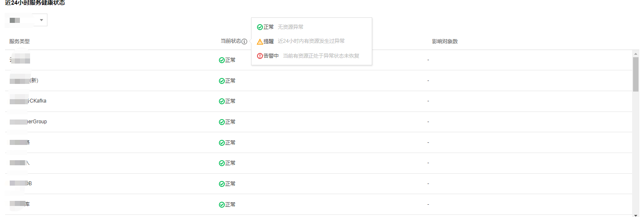Screen dimensions: 644x217
Task: Click status icon in the row ending DB
Action: click(221, 184)
